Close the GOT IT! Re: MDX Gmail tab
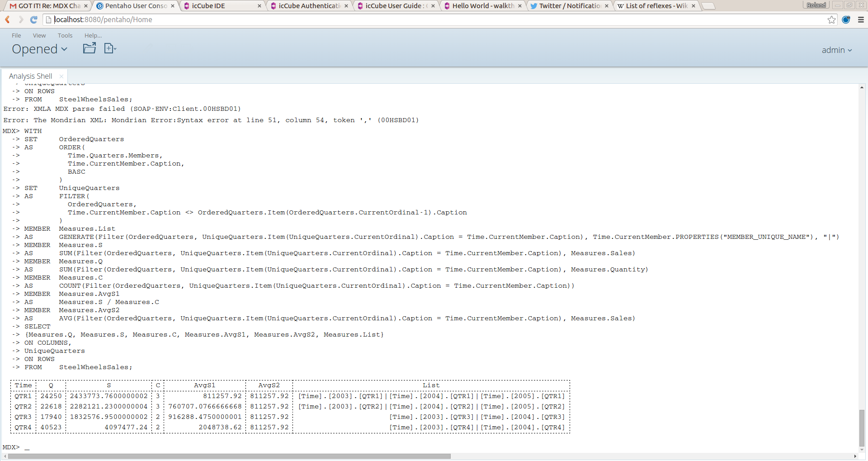This screenshot has height=461, width=868. [x=86, y=6]
